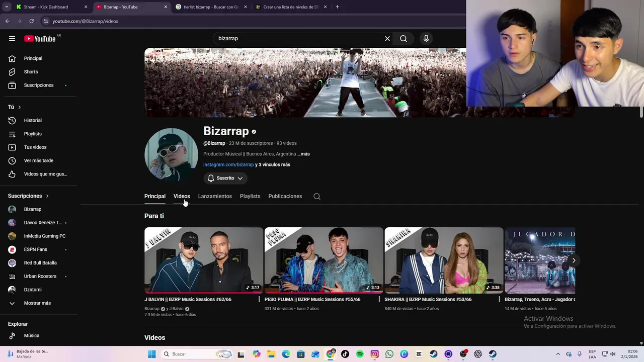
Task: Switch to the channel Playlists tab
Action: [250, 196]
